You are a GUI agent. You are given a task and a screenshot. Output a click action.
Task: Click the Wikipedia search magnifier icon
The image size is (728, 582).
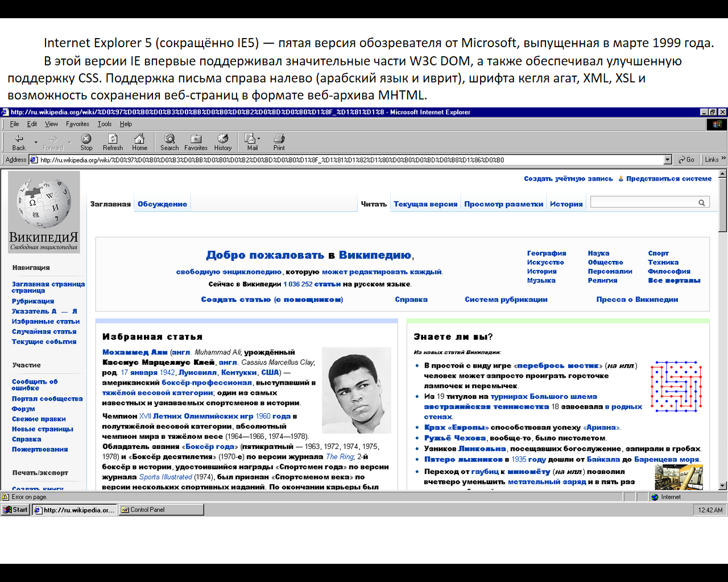[x=703, y=202]
